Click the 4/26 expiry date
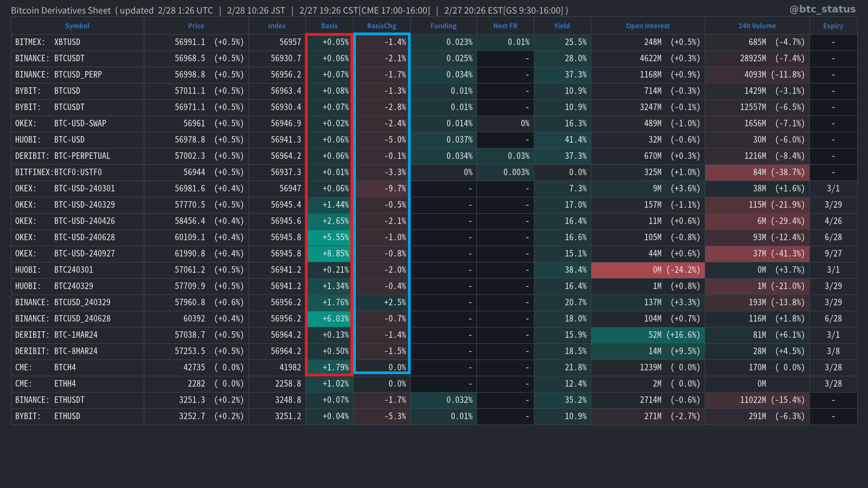This screenshot has width=868, height=488. tap(833, 221)
